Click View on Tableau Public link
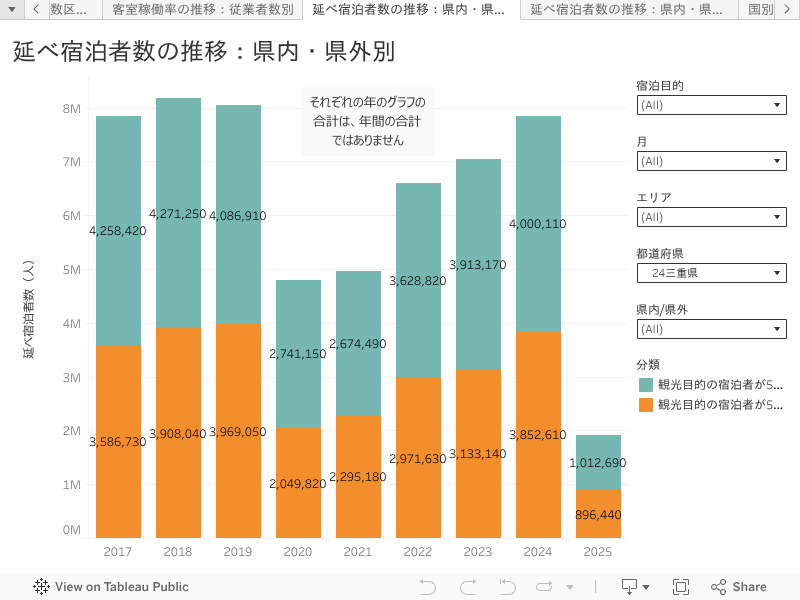The height and width of the screenshot is (600, 800). coord(121,587)
